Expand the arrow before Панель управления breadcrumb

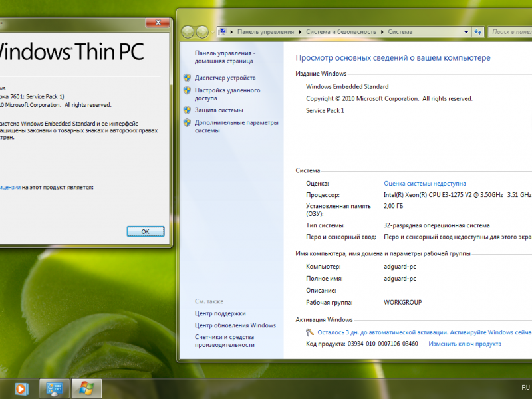[231, 32]
